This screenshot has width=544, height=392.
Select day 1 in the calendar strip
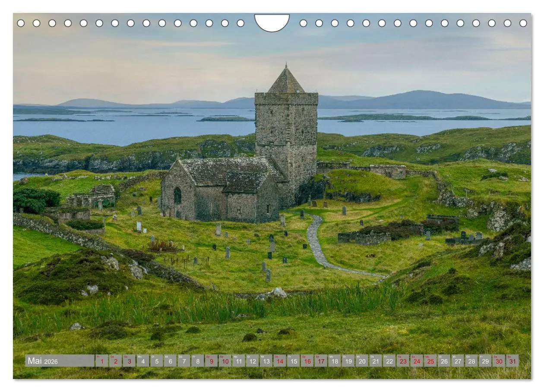coord(101,361)
